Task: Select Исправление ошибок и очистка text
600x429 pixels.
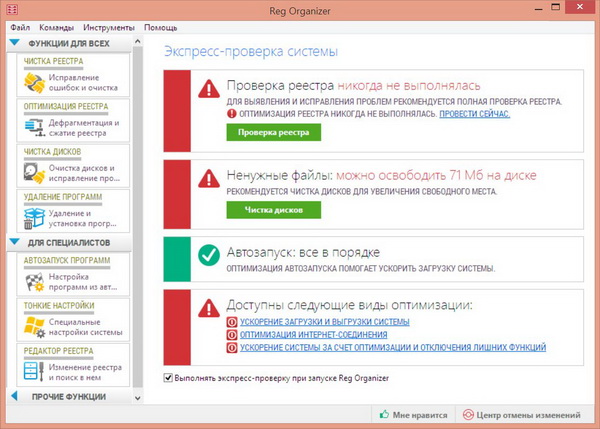Action: coord(83,83)
